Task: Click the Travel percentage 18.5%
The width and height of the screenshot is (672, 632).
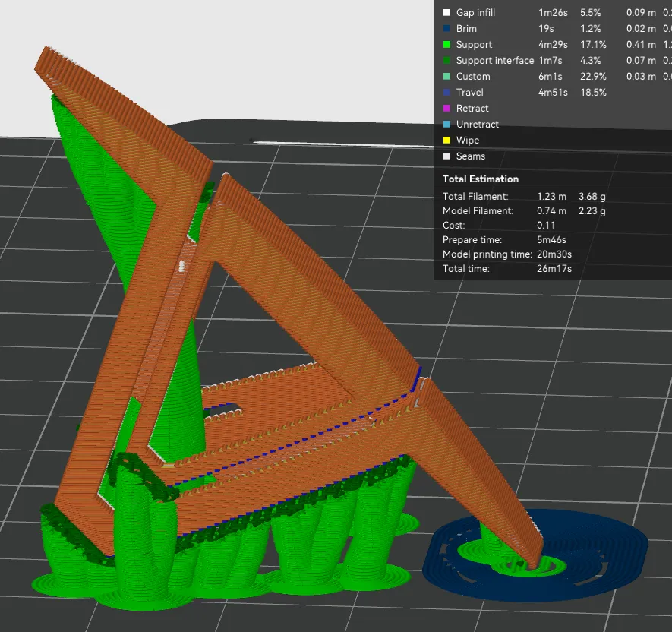Action: click(593, 93)
